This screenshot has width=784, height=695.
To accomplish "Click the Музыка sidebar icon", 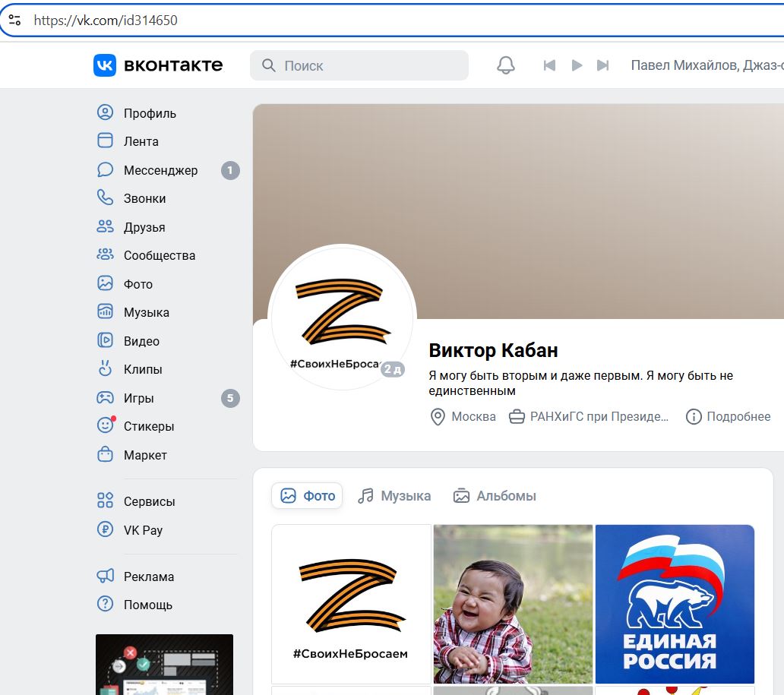I will [x=105, y=311].
